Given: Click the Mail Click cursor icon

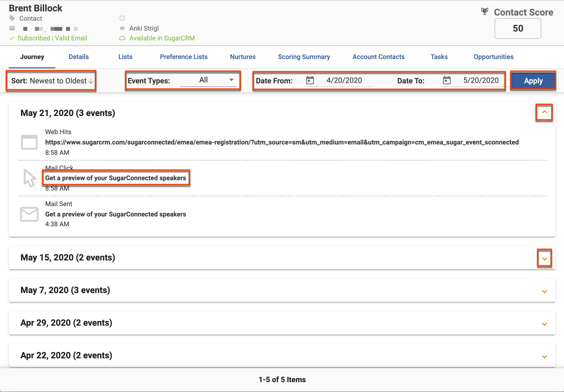Looking at the screenshot, I should click(x=29, y=178).
